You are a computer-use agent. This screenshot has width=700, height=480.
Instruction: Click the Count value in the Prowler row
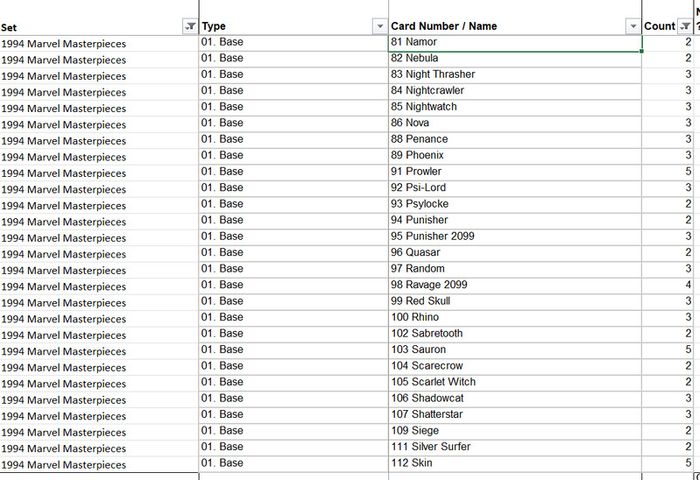click(668, 172)
